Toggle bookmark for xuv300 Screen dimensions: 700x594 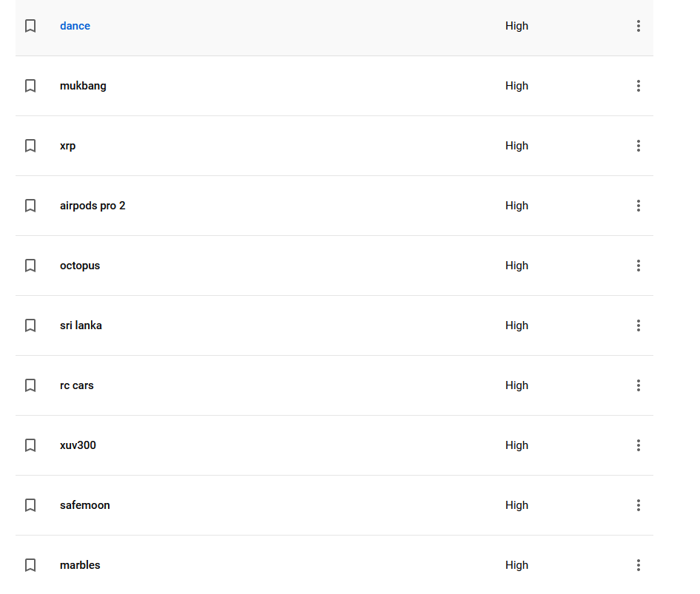[x=30, y=445]
